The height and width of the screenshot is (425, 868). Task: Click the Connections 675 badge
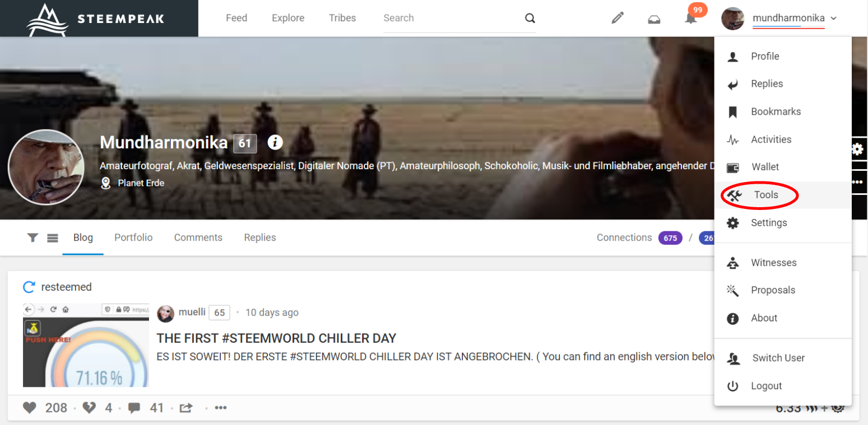coord(670,238)
